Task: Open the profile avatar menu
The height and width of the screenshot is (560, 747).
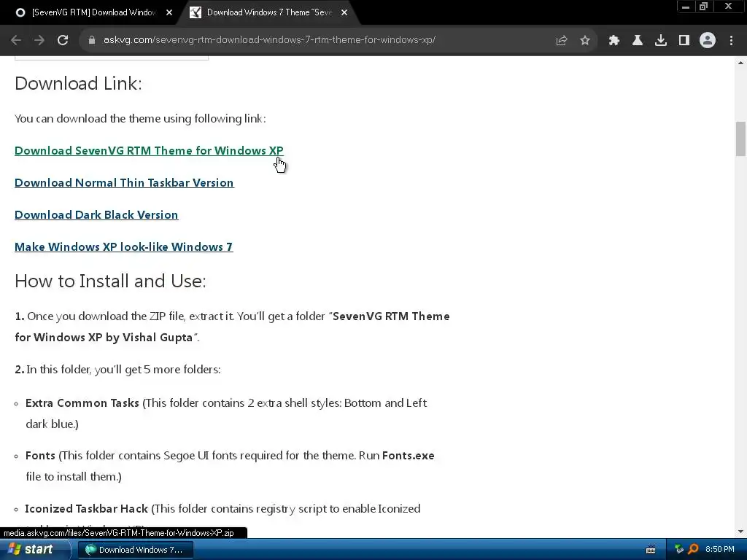Action: point(708,41)
